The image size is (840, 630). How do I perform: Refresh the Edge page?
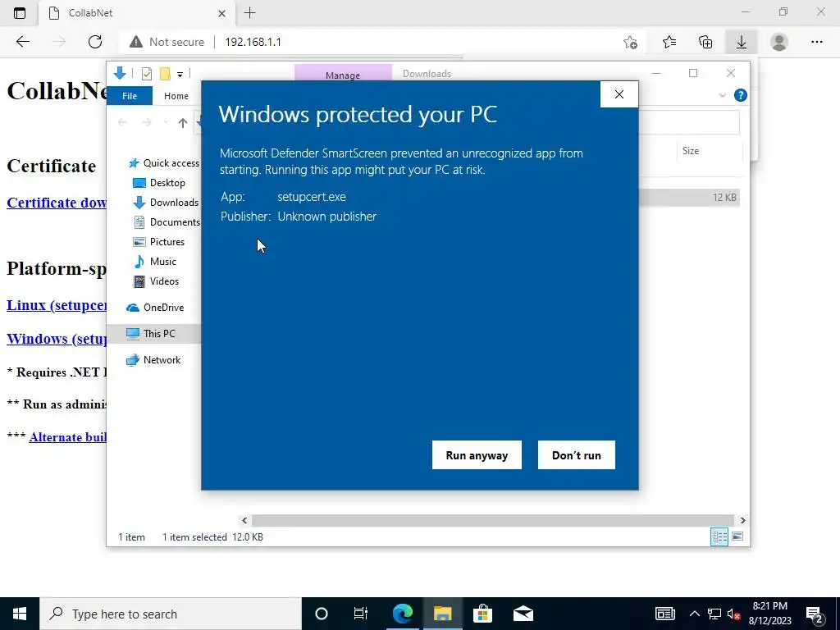pyautogui.click(x=95, y=42)
